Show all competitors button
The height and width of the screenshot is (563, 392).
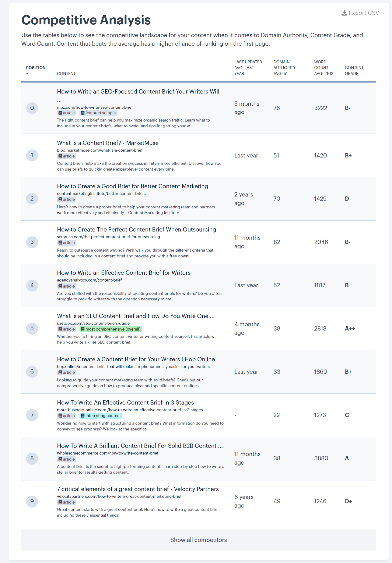click(x=198, y=540)
